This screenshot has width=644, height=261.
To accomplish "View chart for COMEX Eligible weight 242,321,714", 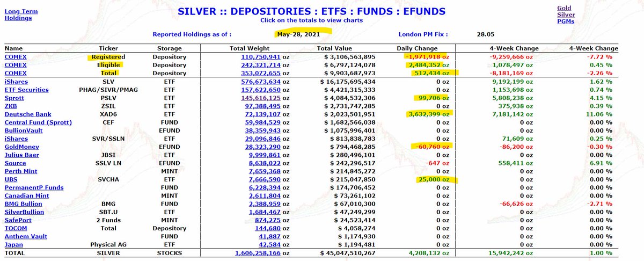I will [261, 65].
